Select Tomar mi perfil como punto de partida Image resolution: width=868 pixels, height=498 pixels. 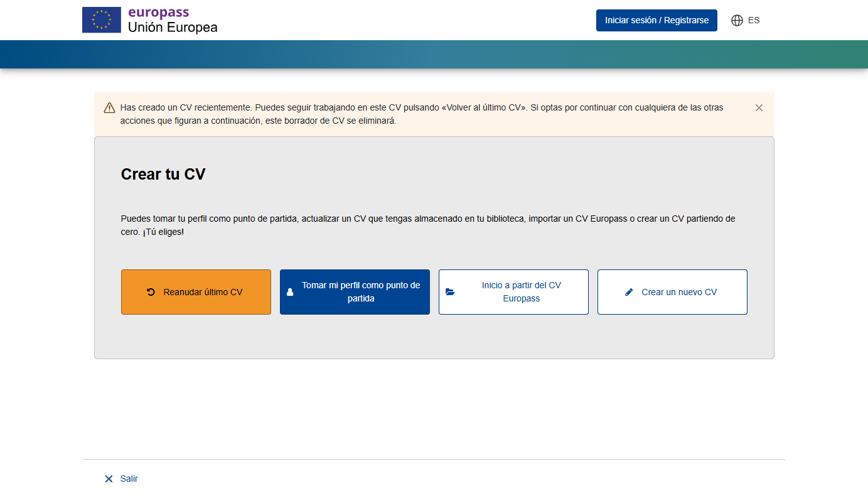tap(355, 292)
